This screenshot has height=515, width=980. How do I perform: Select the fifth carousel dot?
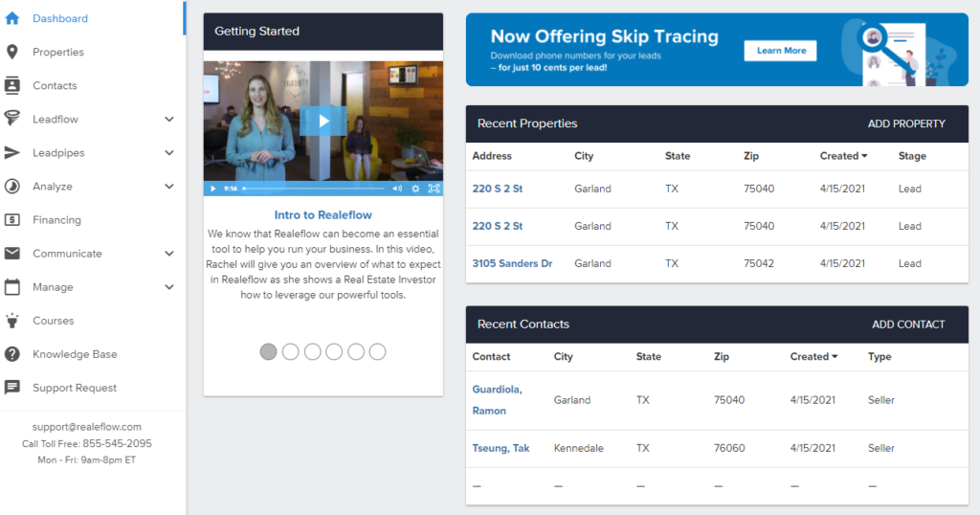tap(356, 352)
